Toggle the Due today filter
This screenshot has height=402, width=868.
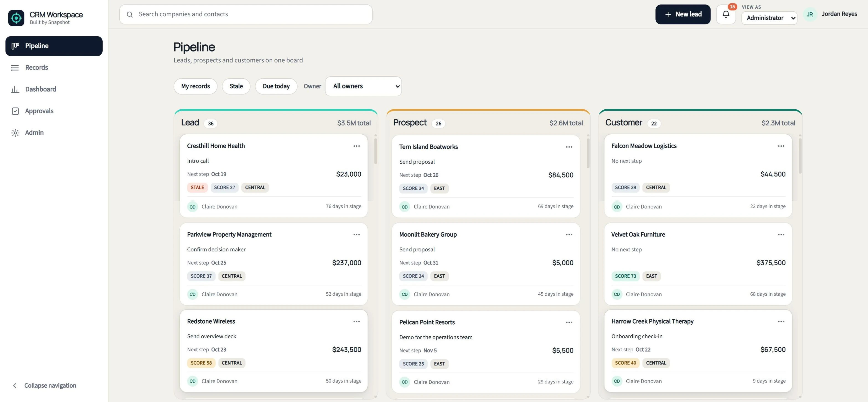[x=276, y=86]
